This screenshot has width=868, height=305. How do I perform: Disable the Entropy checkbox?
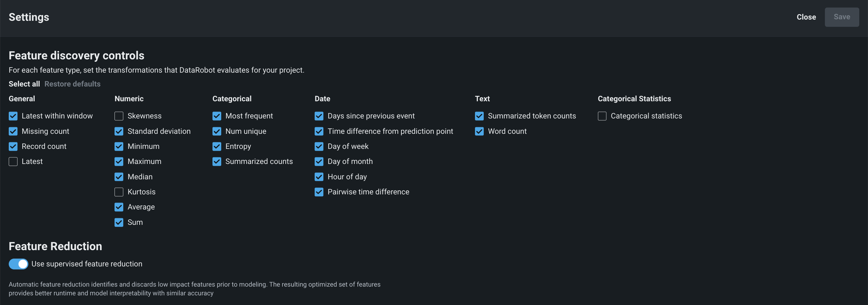pos(217,146)
